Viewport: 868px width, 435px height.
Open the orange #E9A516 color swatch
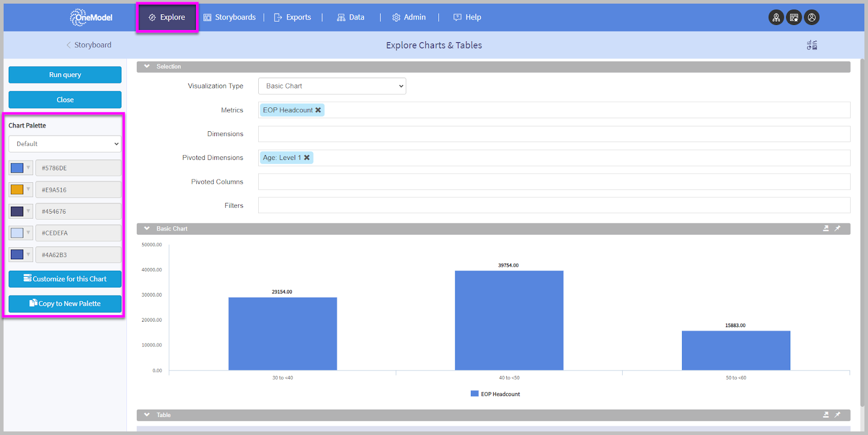(x=20, y=190)
